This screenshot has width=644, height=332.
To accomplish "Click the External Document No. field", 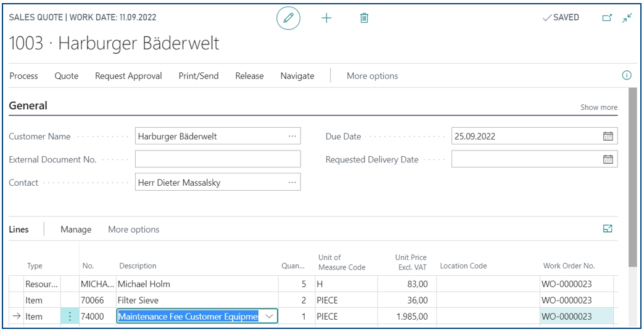I will point(218,159).
